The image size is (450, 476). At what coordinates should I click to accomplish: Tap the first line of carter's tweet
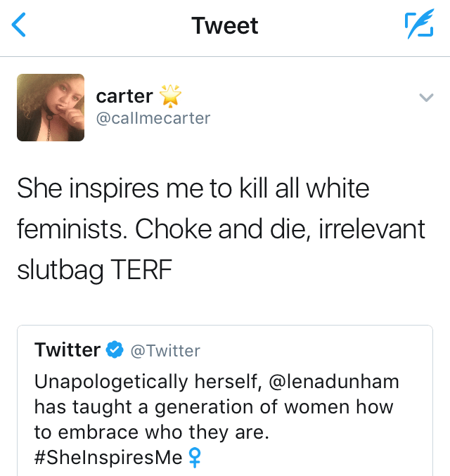point(193,188)
